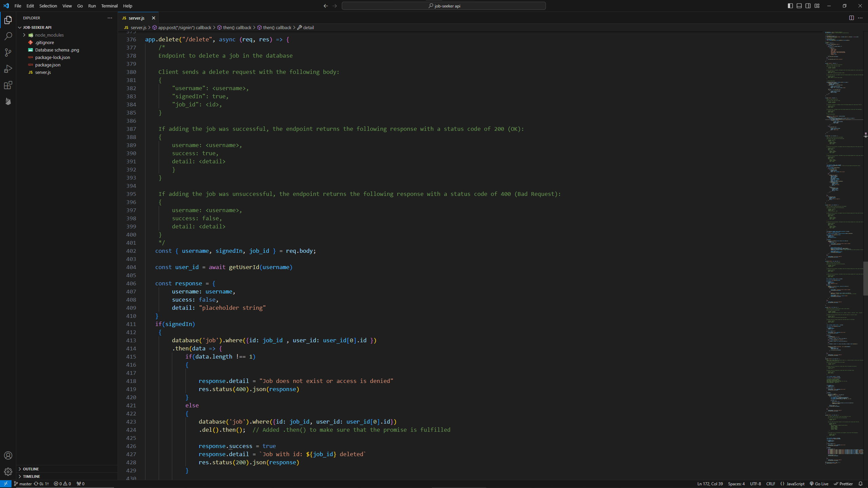
Task: Open the Selection menu
Action: (x=48, y=6)
